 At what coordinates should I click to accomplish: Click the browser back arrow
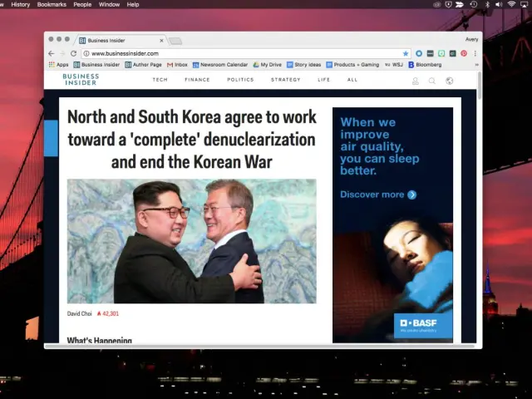pyautogui.click(x=52, y=53)
